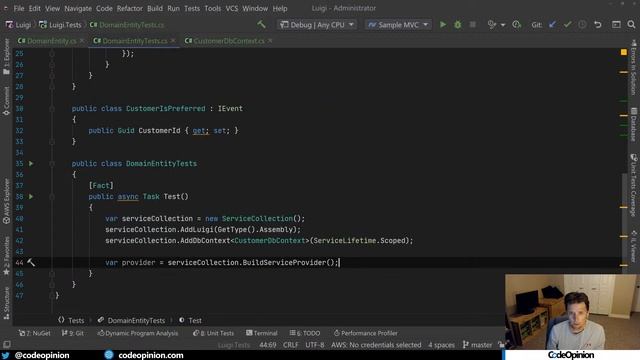
Task: Click AWS: No credentials selected status
Action: 376,345
